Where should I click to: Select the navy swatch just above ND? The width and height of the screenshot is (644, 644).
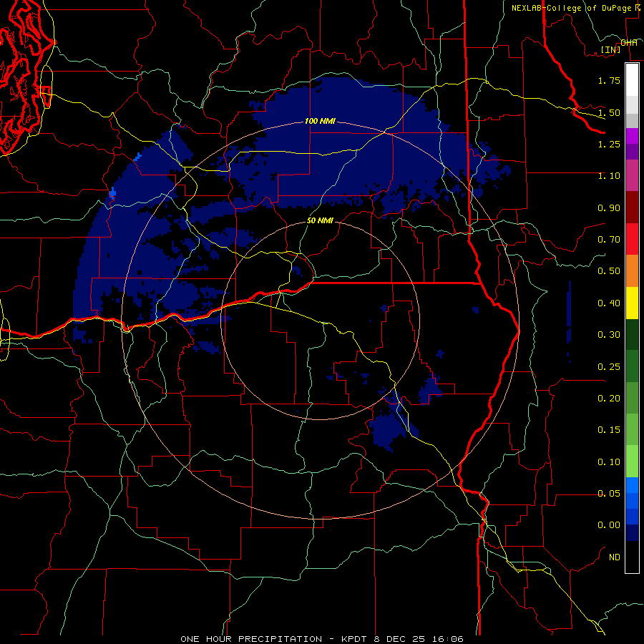(632, 532)
